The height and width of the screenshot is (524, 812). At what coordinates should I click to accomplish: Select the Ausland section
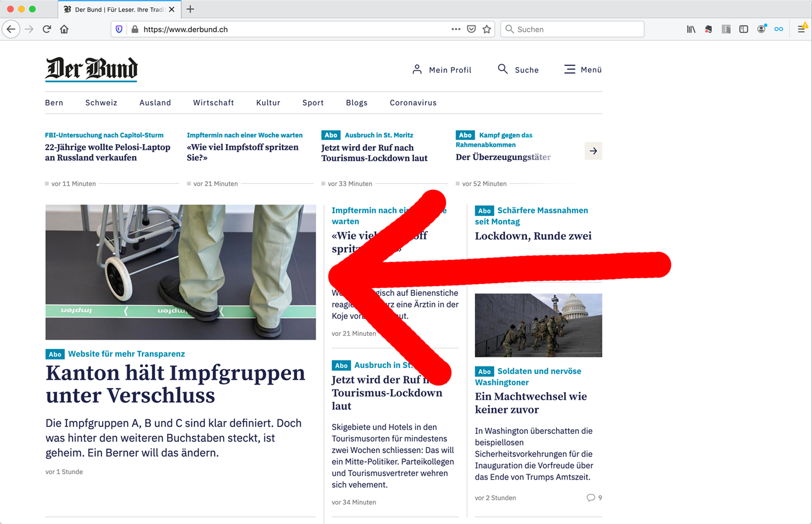tap(155, 103)
